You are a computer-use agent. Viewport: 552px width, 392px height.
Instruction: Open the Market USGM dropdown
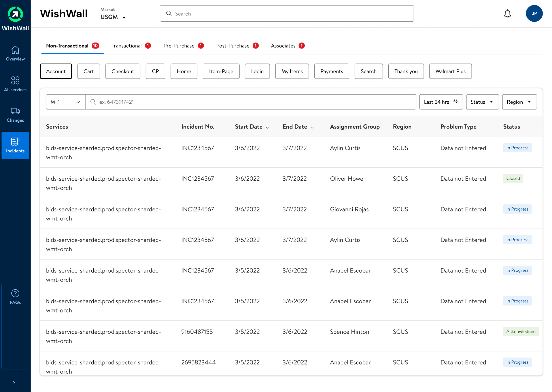click(x=113, y=17)
